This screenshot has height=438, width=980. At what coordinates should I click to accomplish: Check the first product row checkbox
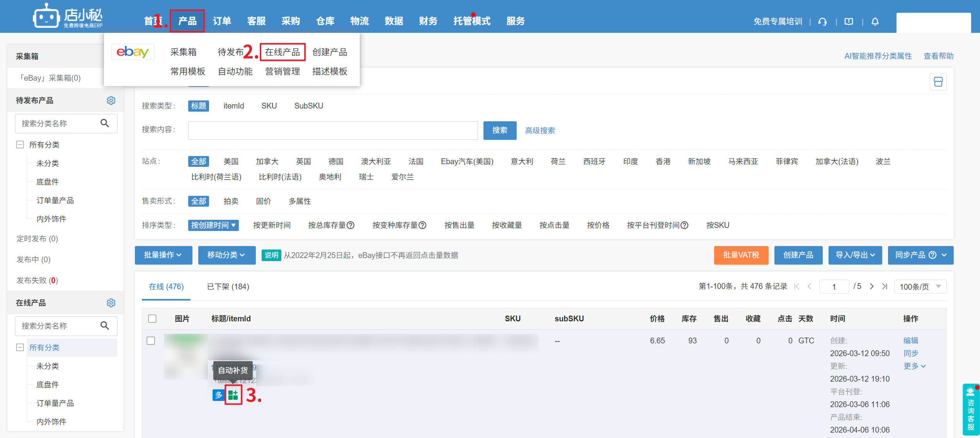click(151, 341)
